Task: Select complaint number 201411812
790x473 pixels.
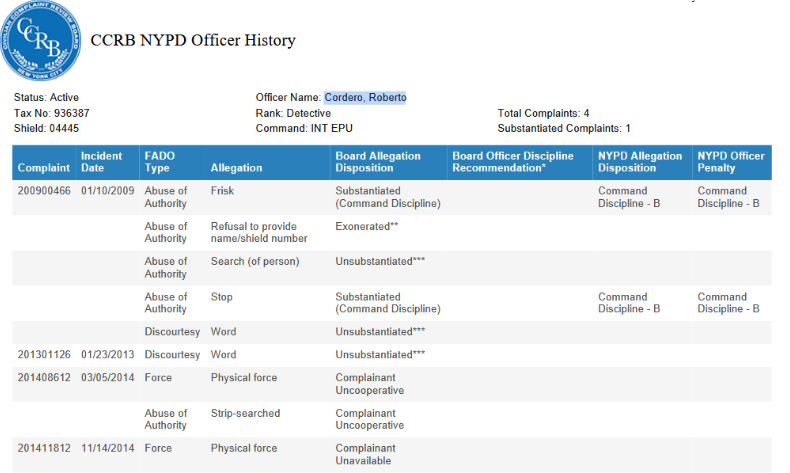Action: (x=44, y=448)
